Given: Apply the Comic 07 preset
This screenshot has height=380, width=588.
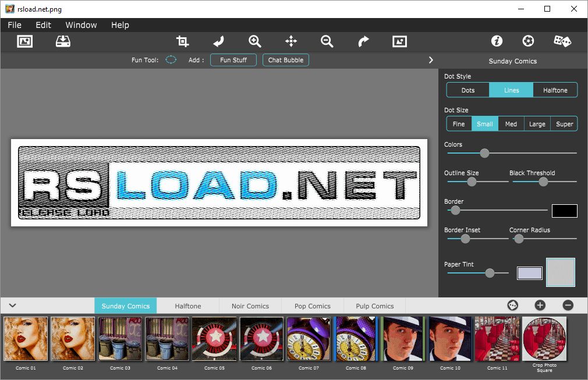Looking at the screenshot, I should (x=309, y=339).
